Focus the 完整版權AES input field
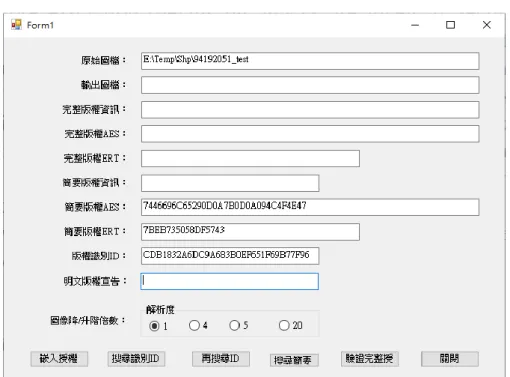This screenshot has width=510, height=377. tap(310, 134)
